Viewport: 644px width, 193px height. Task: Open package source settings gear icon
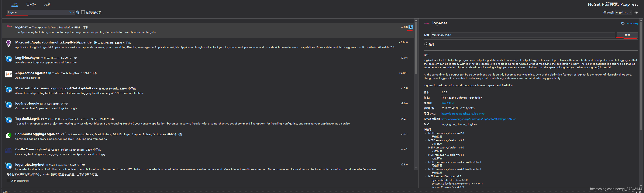(x=636, y=12)
